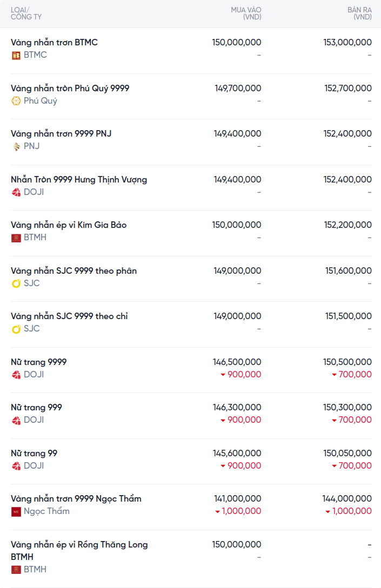Viewport: 381px width, 588px height.
Task: Click Nữ trang 999 sell price 150,300,000
Action: [347, 407]
